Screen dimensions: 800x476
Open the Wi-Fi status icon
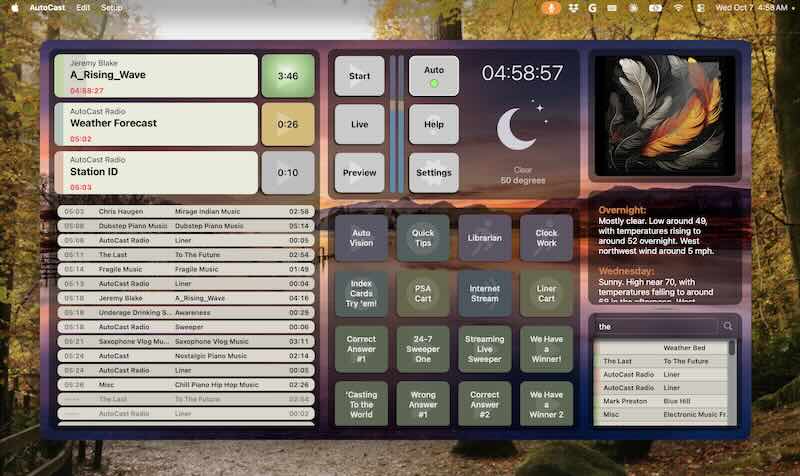click(678, 8)
